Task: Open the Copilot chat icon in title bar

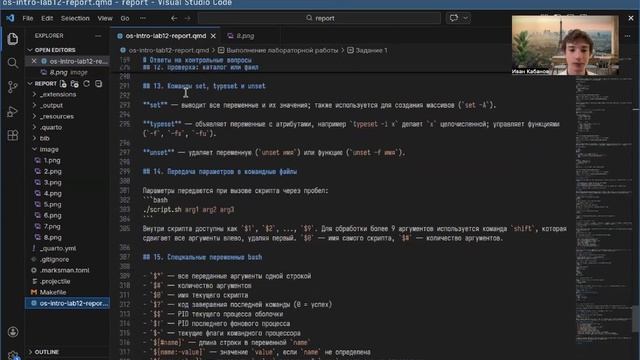Action: tap(454, 18)
